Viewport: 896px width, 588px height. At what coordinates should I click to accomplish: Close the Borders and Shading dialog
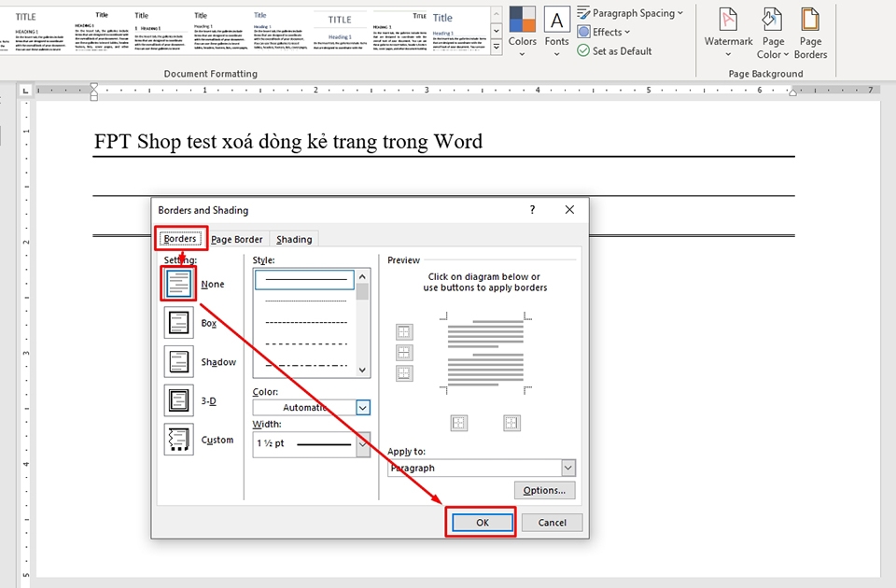(569, 210)
